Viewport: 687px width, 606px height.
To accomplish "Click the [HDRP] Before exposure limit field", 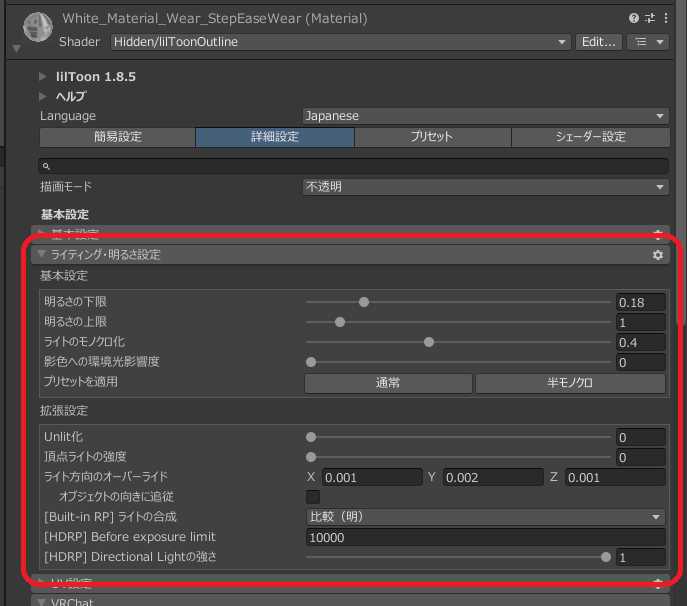I will (485, 537).
